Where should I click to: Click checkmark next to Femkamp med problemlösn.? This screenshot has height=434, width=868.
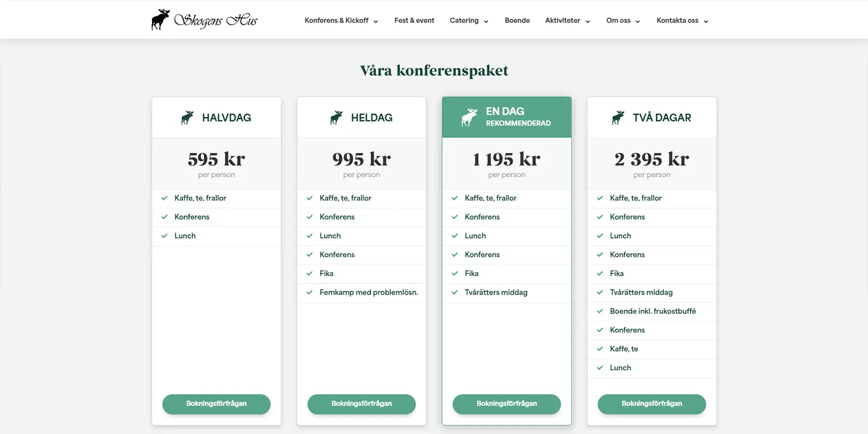click(310, 292)
